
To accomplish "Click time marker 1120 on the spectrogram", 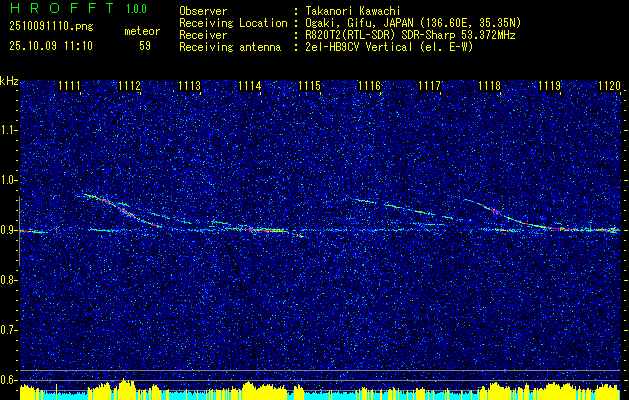I will 609,85.
